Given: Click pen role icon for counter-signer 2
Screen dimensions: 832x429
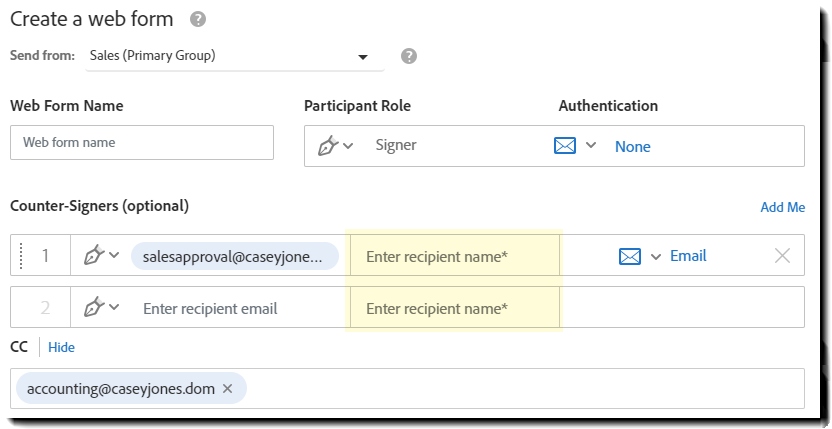Looking at the screenshot, I should 95,308.
